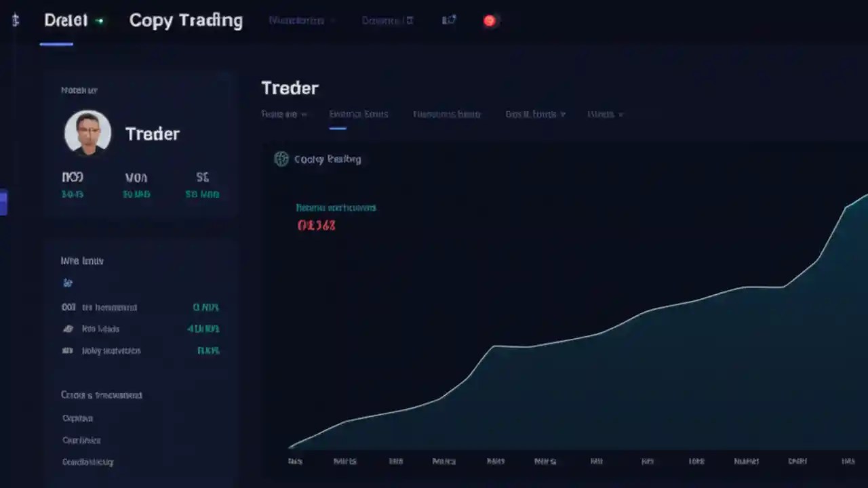This screenshot has height=488, width=868.
Task: Click the red notification dot at top right
Action: [489, 20]
